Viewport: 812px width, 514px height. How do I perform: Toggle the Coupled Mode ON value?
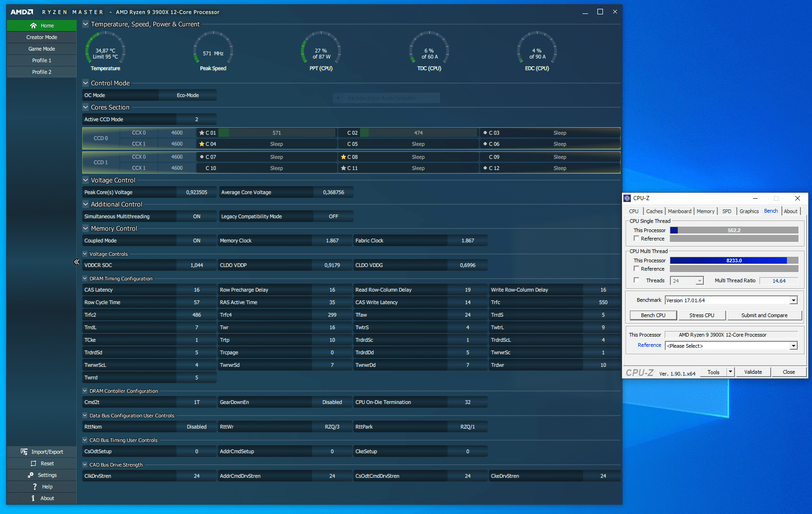click(197, 241)
